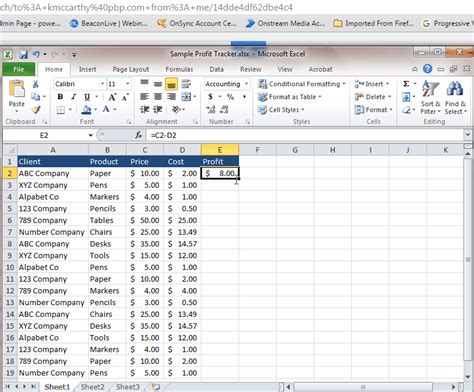The image size is (474, 392).
Task: Click the AutoSum sigma icon
Action: pyautogui.click(x=406, y=84)
